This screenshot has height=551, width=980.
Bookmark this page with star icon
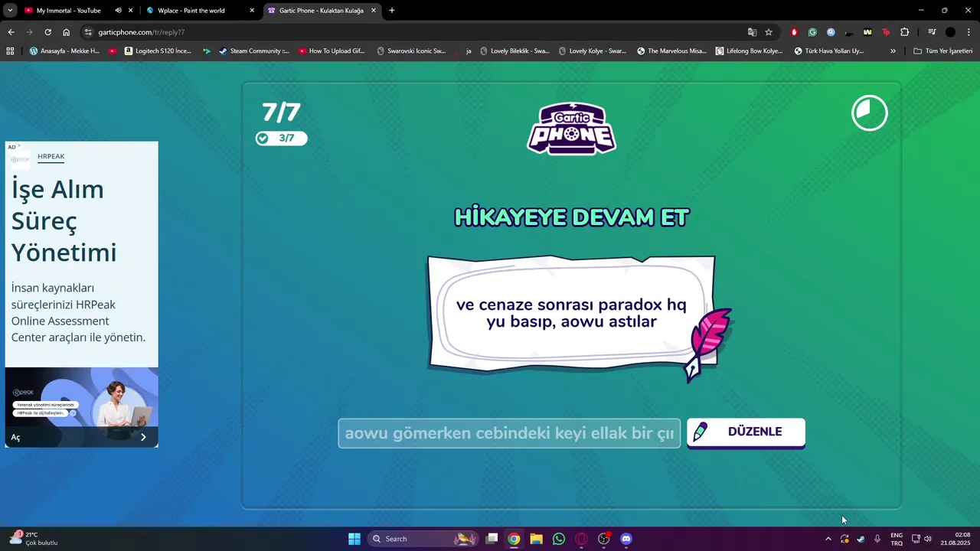[769, 32]
